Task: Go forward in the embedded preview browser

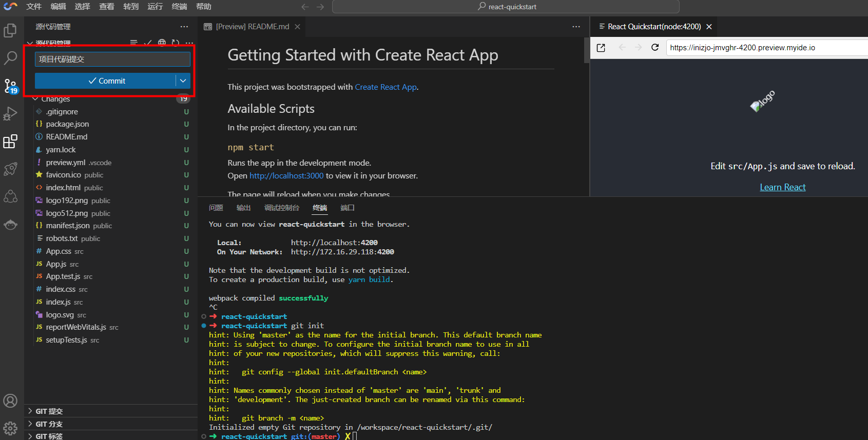Action: [x=639, y=47]
